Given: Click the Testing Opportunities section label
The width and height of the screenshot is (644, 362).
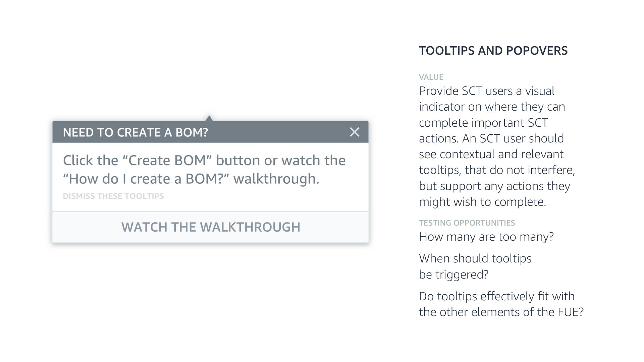Looking at the screenshot, I should click(467, 223).
